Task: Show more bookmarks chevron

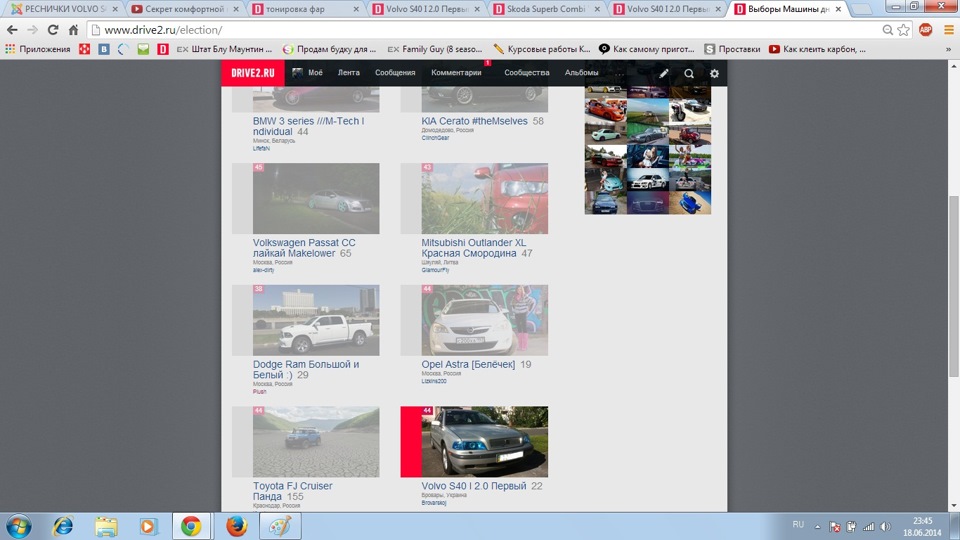Action: [948, 49]
